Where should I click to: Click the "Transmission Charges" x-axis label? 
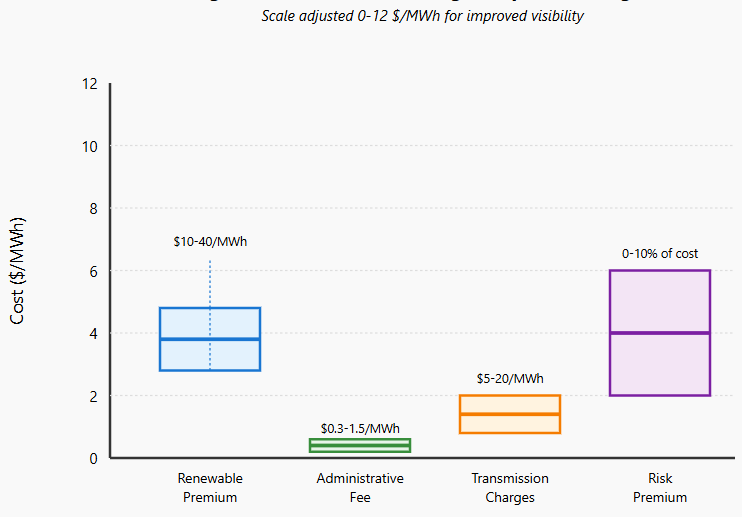tap(510, 488)
